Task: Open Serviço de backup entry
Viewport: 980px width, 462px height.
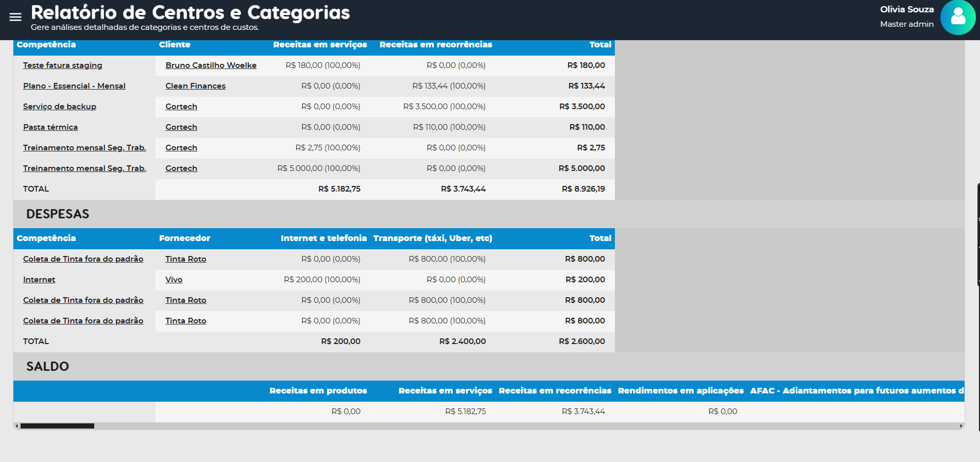Action: coord(60,107)
